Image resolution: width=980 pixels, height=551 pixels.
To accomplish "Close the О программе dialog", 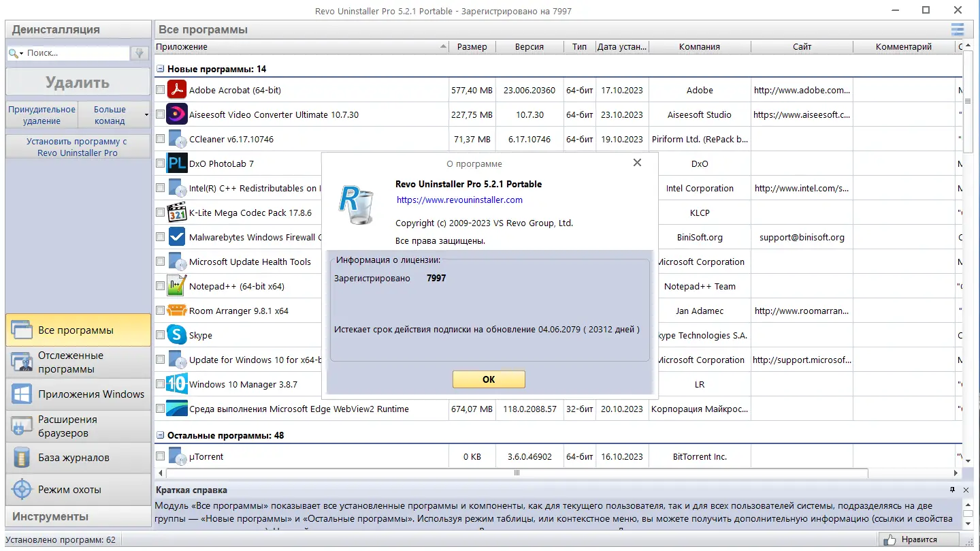I will (637, 163).
